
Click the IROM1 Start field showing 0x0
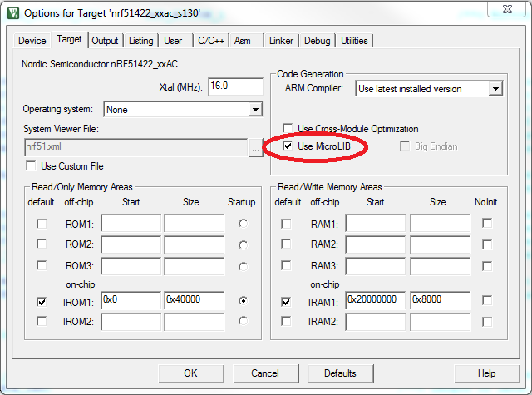tap(131, 300)
